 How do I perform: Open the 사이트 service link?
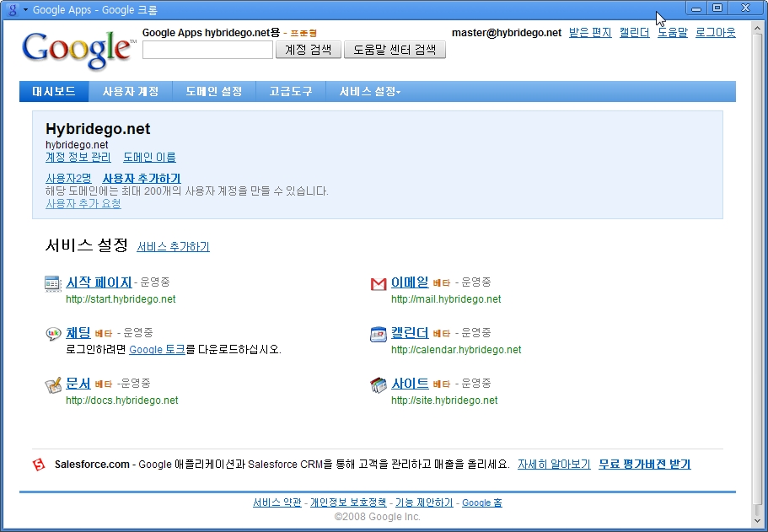click(x=410, y=383)
